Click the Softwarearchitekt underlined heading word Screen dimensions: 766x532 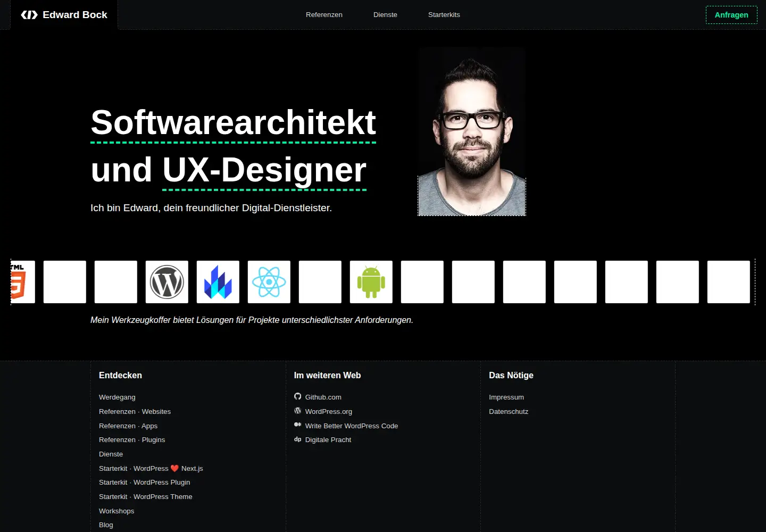[x=234, y=122]
